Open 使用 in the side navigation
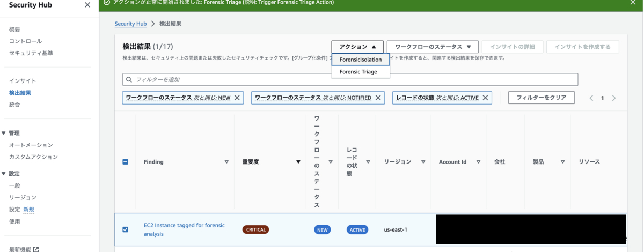 14,221
